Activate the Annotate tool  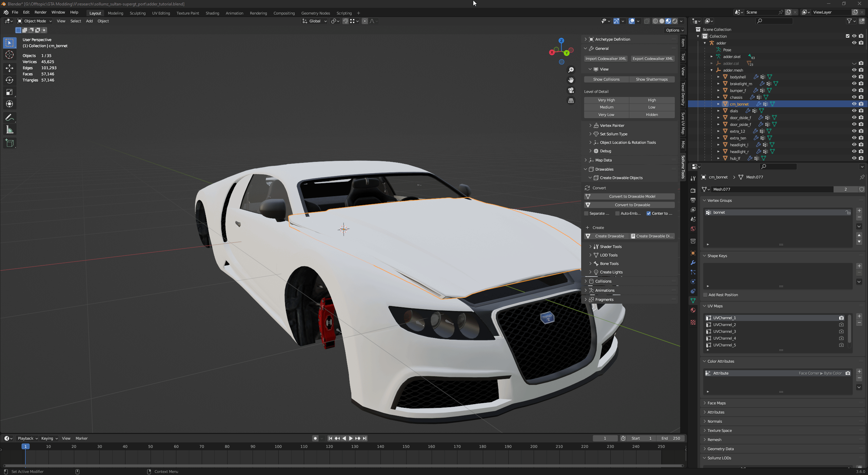[9, 118]
